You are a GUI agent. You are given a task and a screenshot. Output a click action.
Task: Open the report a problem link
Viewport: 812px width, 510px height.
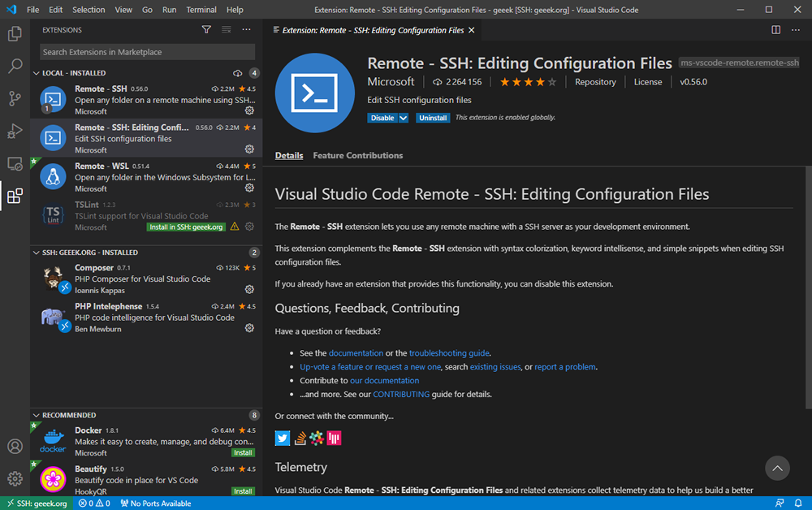565,366
